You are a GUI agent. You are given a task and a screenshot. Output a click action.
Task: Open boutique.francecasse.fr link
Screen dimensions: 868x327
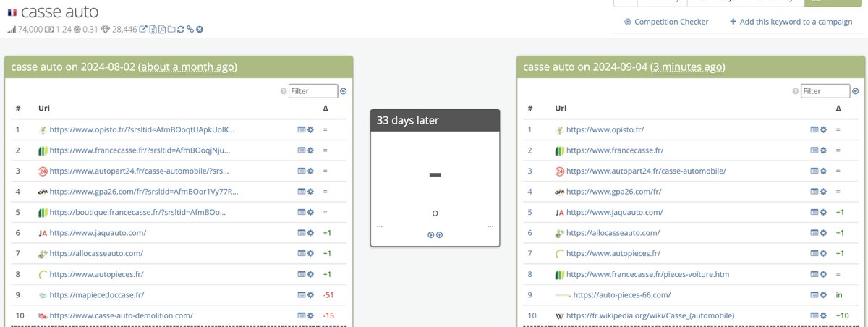pos(137,212)
